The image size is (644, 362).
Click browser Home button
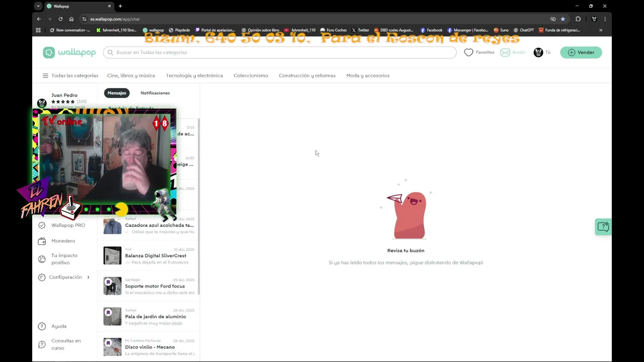click(71, 19)
